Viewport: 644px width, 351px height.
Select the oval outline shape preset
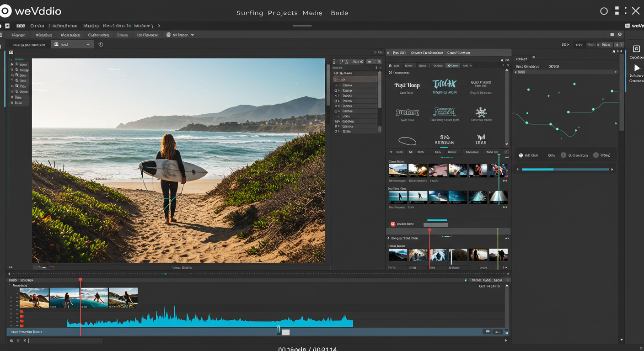pyautogui.click(x=407, y=141)
